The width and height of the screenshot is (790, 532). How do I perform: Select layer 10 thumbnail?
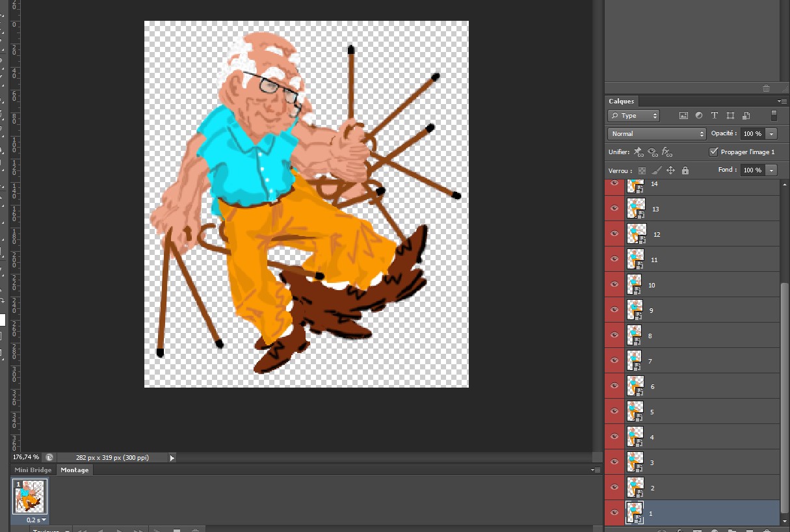[635, 284]
